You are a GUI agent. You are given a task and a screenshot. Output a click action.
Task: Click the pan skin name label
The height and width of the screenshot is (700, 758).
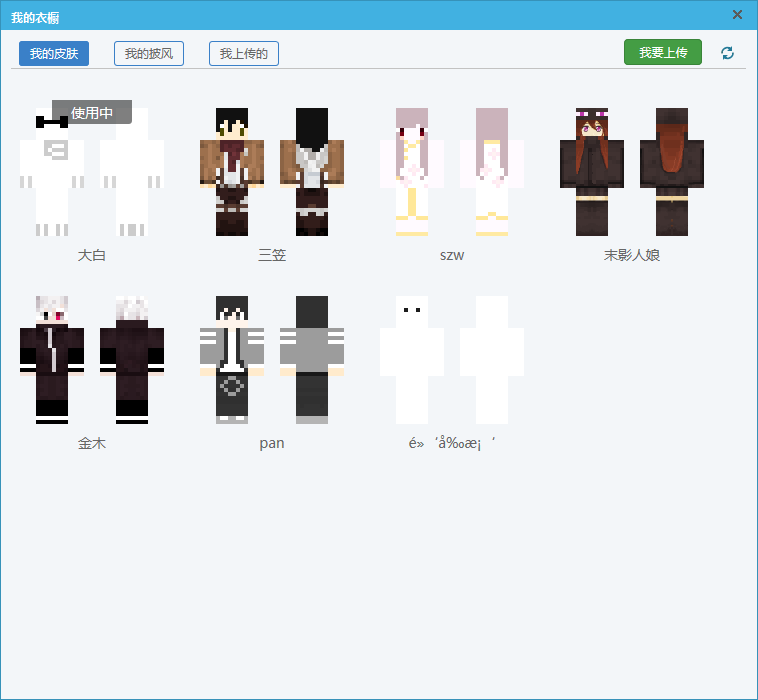pyautogui.click(x=272, y=444)
